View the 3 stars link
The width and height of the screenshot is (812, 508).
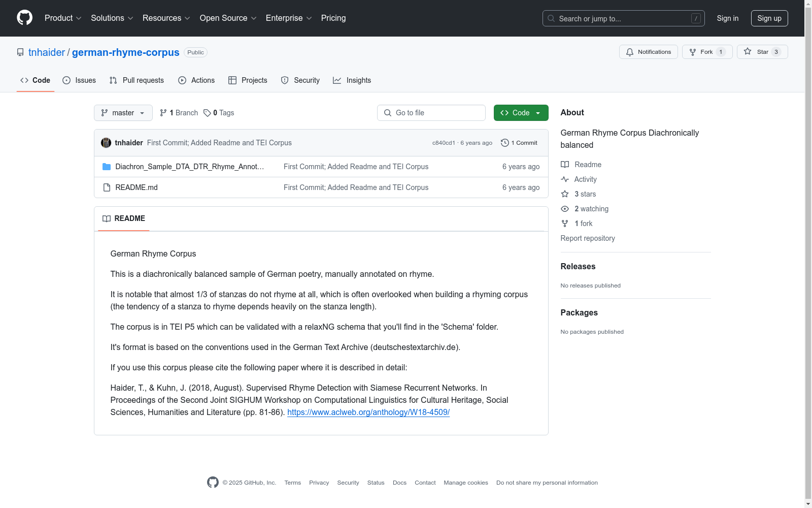pos(579,194)
